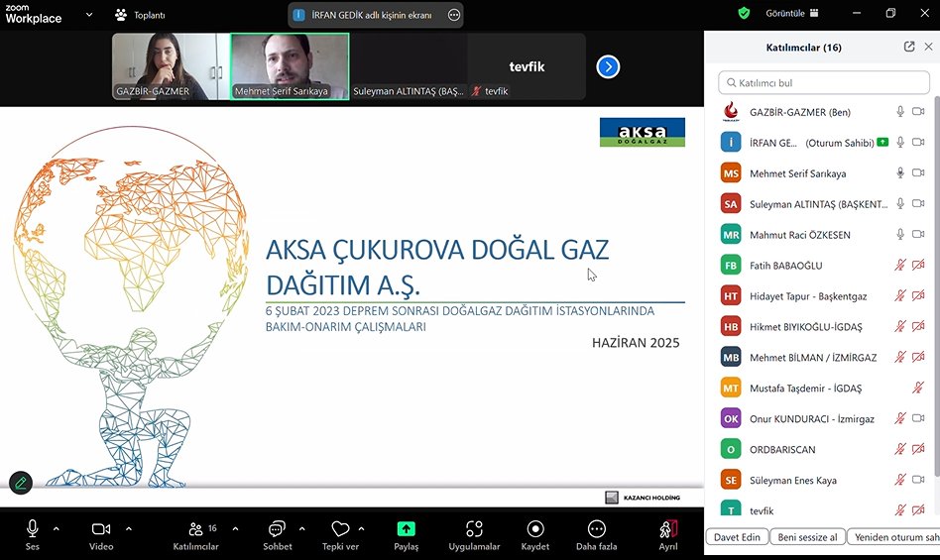Click ORDBARISCAN participant name
The height and width of the screenshot is (560, 940).
pos(782,449)
